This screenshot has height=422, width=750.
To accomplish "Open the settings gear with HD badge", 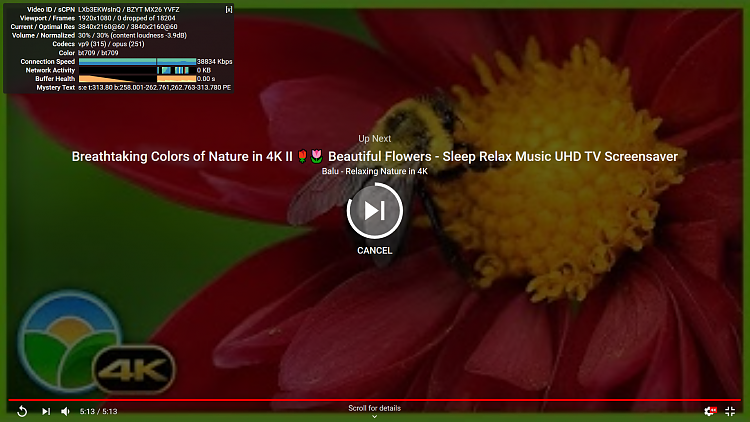I will 710,411.
